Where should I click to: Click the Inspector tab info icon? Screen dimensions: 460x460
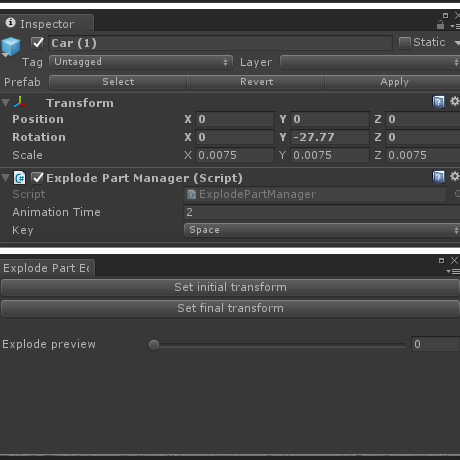pos(10,22)
